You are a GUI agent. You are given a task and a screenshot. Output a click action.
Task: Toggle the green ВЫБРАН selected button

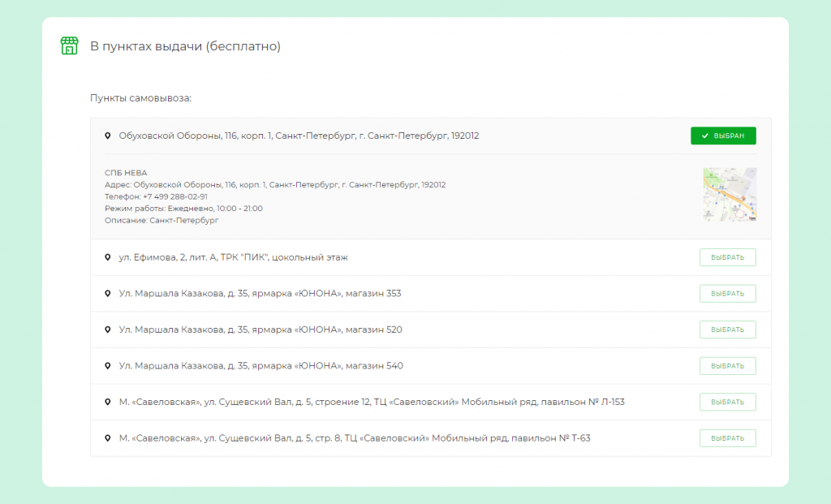723,136
